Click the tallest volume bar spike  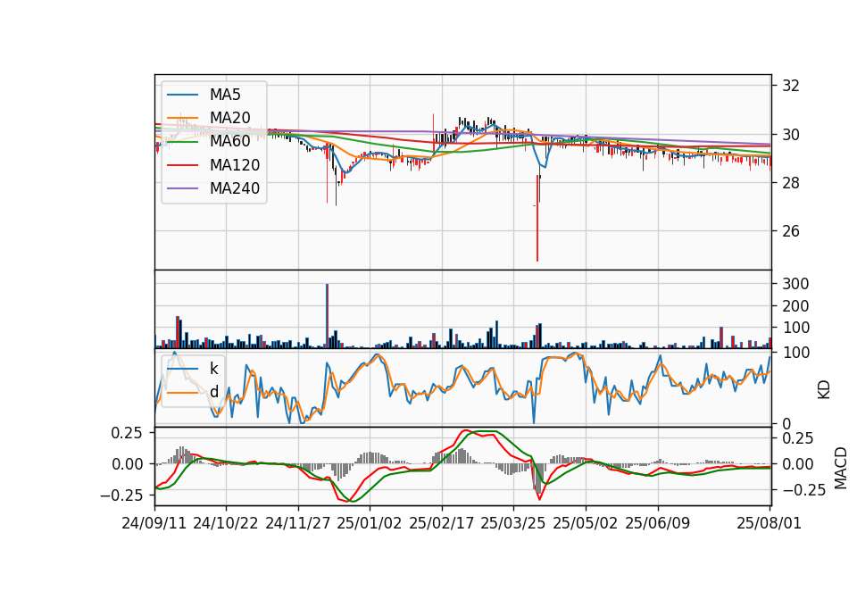tap(327, 316)
